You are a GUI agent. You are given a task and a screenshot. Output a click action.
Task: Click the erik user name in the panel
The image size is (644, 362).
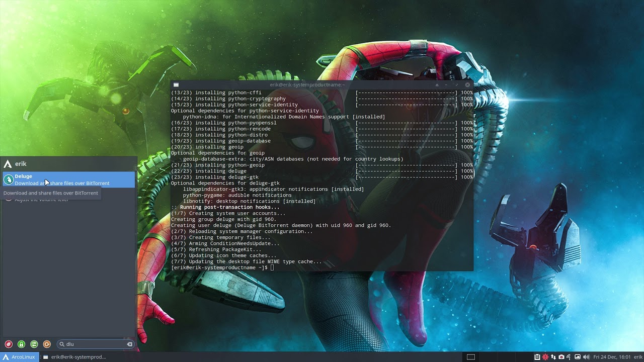[638, 357]
